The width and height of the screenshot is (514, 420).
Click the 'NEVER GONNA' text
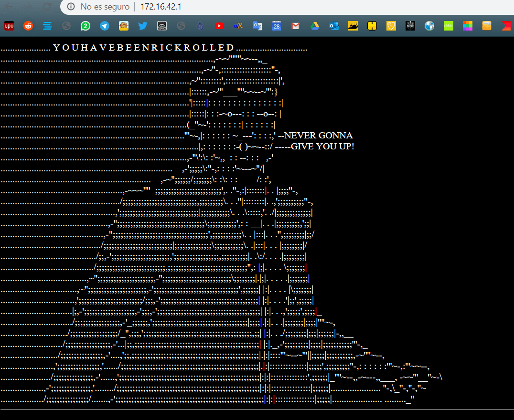[x=318, y=135]
